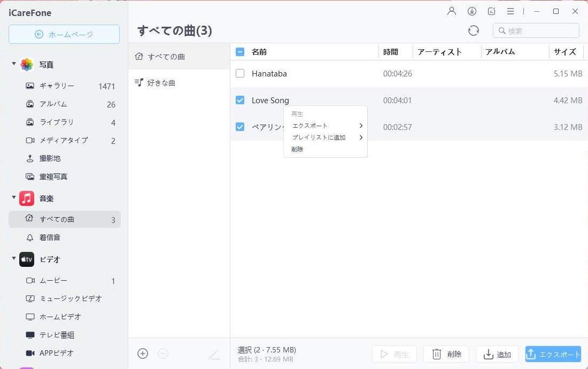Open ムービー category

(65, 281)
